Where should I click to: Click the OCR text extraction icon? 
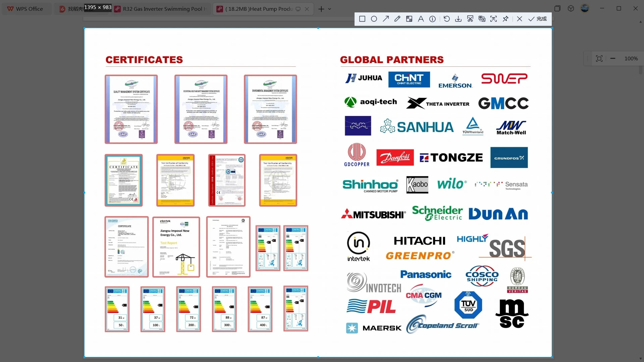click(493, 19)
